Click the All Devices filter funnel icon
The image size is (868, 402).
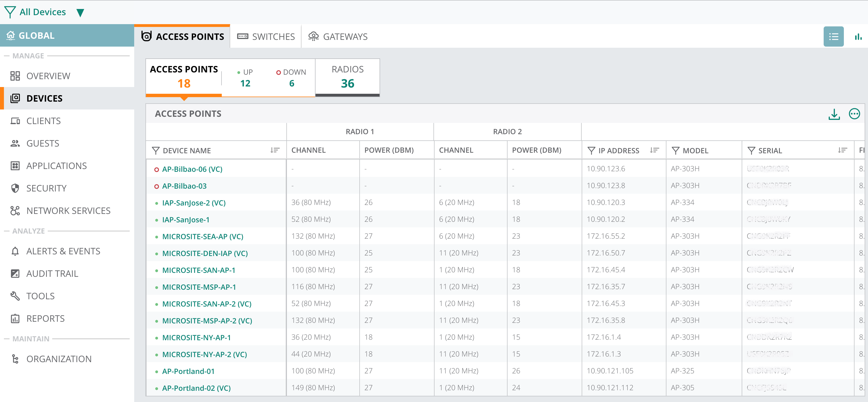point(10,12)
